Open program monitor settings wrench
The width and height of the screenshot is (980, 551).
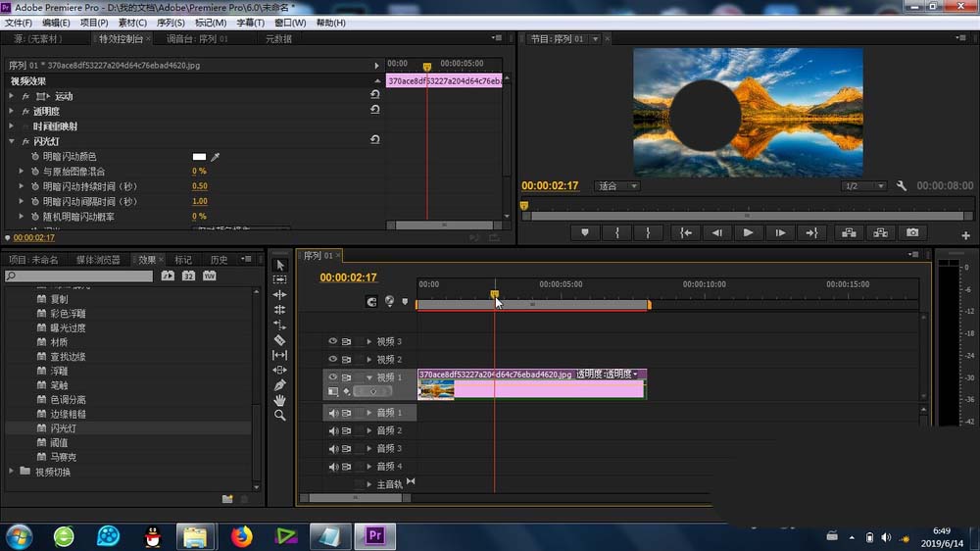pyautogui.click(x=902, y=185)
